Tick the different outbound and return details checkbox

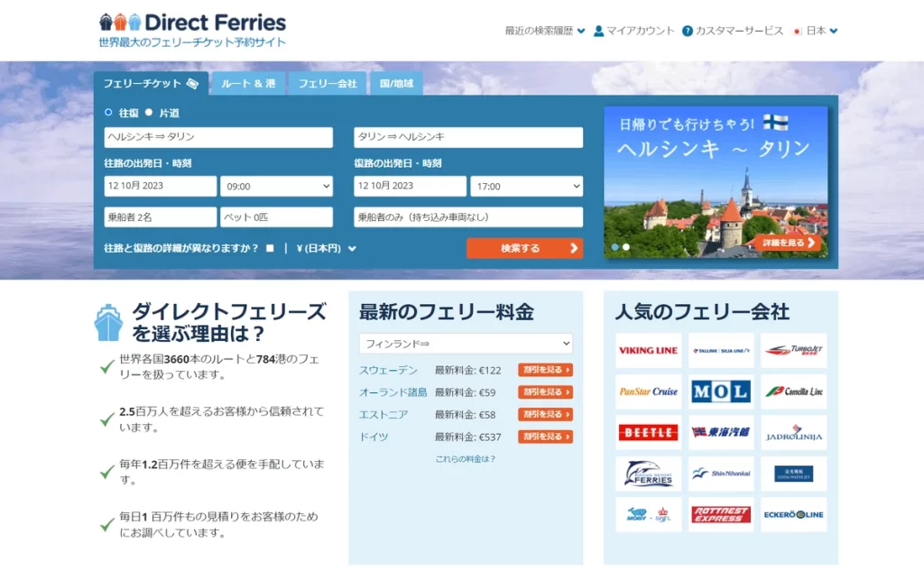(270, 249)
